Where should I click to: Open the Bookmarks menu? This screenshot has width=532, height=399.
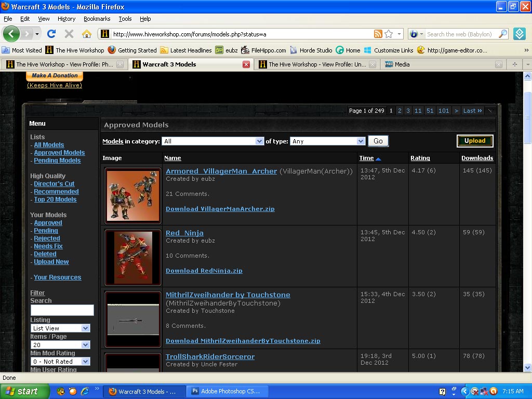point(97,19)
